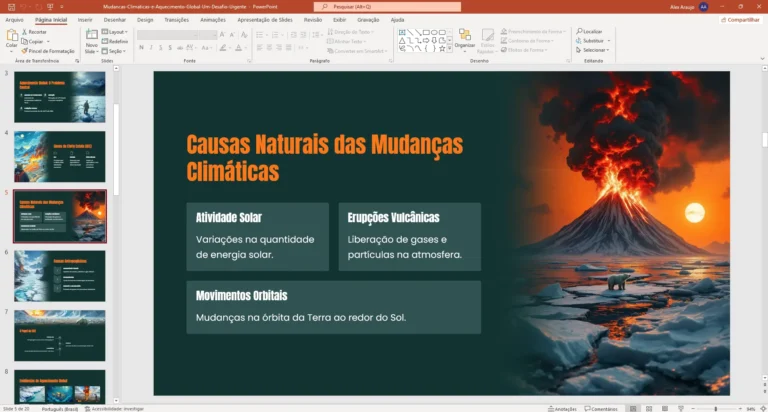
Task: Select the triangle shape in shapes gallery
Action: pyautogui.click(x=403, y=41)
